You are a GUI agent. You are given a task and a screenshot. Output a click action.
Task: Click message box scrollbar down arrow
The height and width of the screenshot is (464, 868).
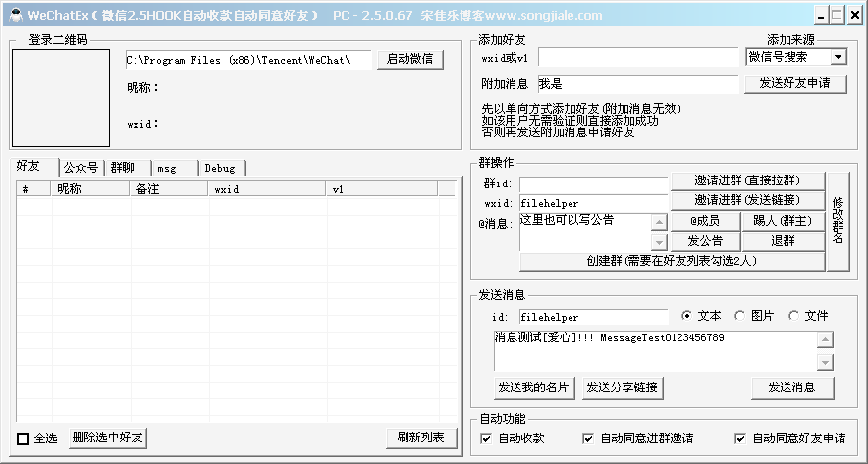[825, 362]
